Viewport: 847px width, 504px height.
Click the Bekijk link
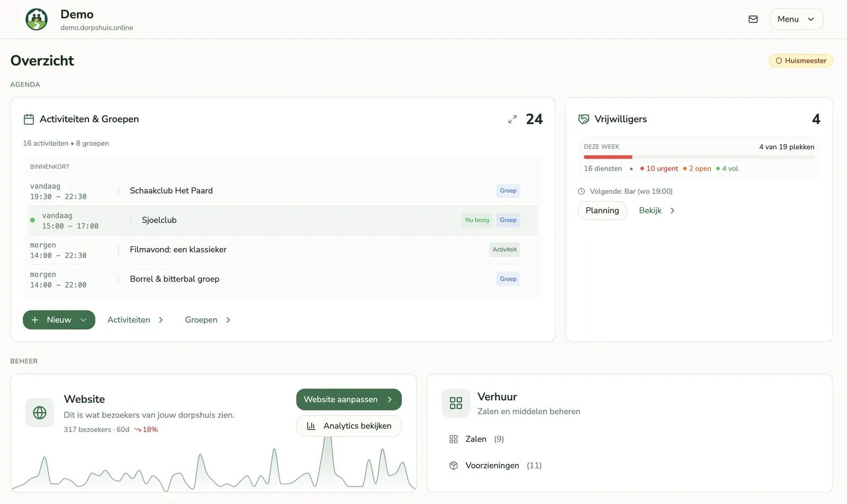click(x=650, y=210)
